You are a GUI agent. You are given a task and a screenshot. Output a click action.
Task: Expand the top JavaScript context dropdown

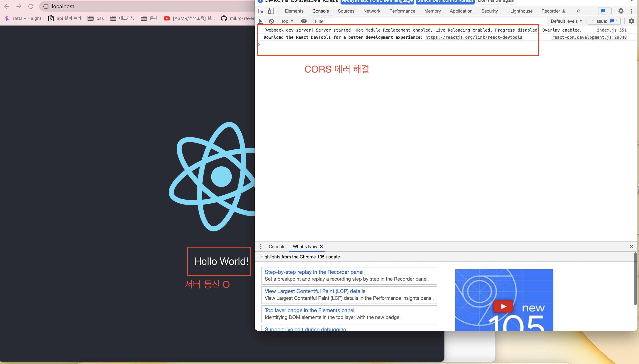point(287,21)
